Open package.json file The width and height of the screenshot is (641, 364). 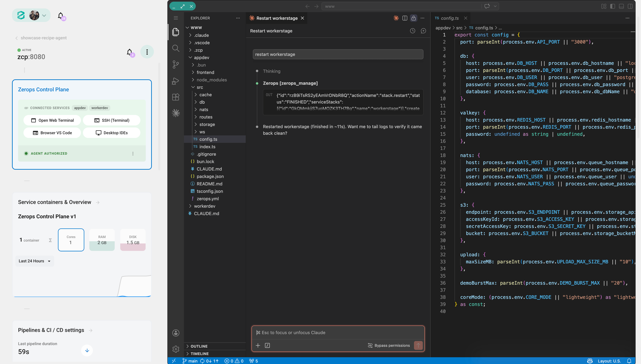pos(215,176)
